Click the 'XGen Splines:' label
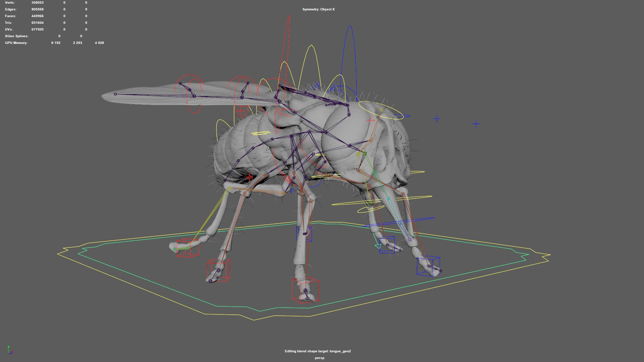 (x=17, y=36)
